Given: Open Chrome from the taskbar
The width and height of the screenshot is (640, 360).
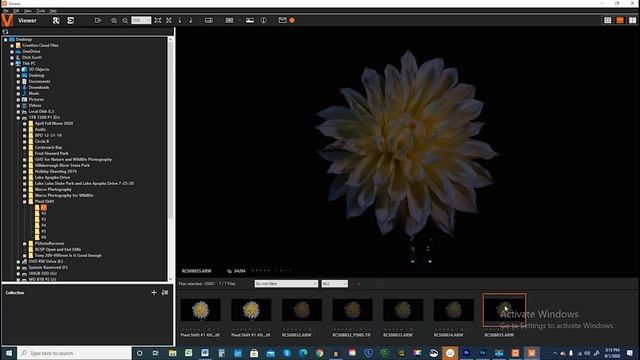Looking at the screenshot, I should coord(320,353).
